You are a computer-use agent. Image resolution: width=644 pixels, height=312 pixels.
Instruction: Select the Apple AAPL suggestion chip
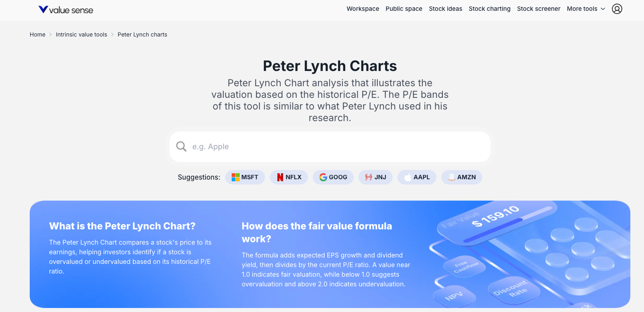tap(417, 177)
